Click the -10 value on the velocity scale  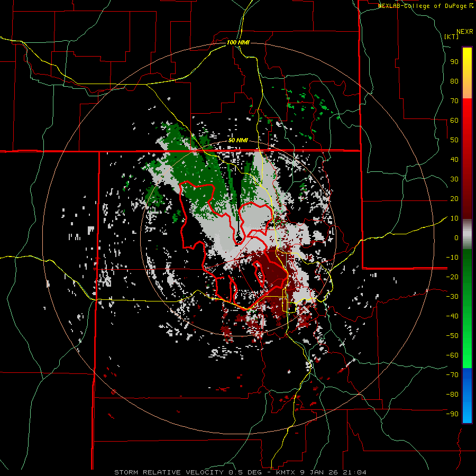click(x=452, y=258)
